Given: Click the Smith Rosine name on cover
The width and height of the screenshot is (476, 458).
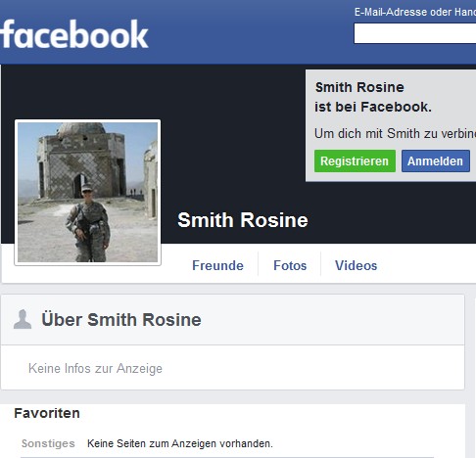Looking at the screenshot, I should coord(243,220).
